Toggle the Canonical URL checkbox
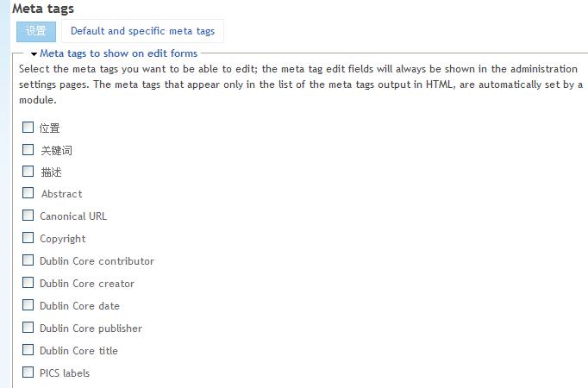This screenshot has width=588, height=388. point(28,216)
